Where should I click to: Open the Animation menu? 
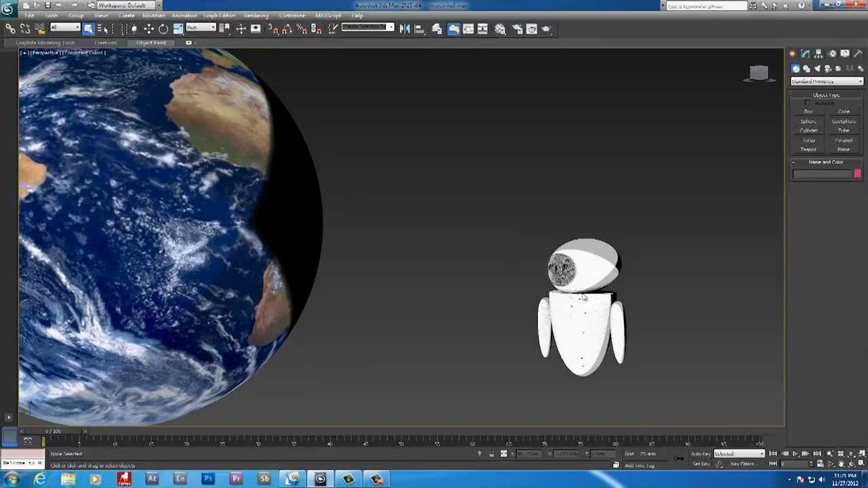184,16
